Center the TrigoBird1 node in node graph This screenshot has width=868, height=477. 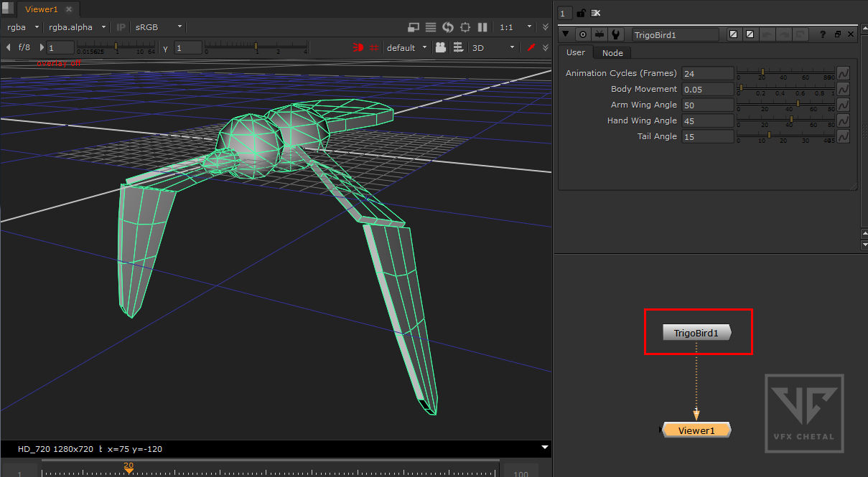(583, 34)
